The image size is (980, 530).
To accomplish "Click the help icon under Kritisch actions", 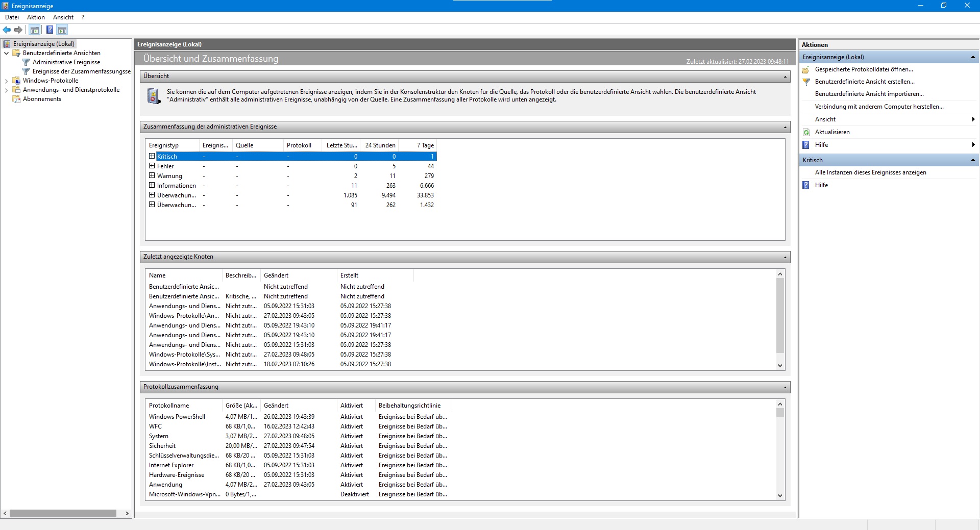I will 806,185.
